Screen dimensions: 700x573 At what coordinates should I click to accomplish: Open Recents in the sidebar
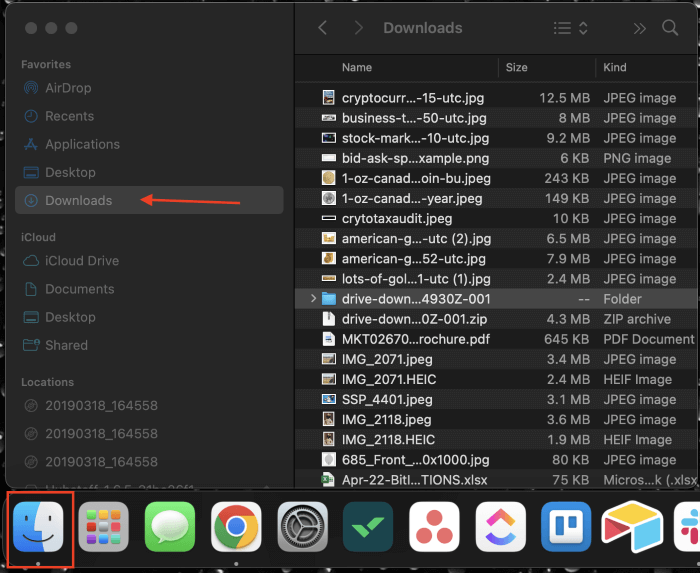pos(149,116)
